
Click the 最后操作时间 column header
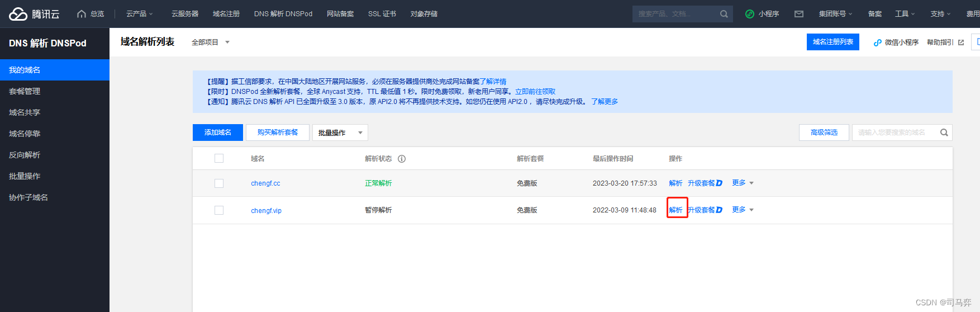click(x=613, y=159)
